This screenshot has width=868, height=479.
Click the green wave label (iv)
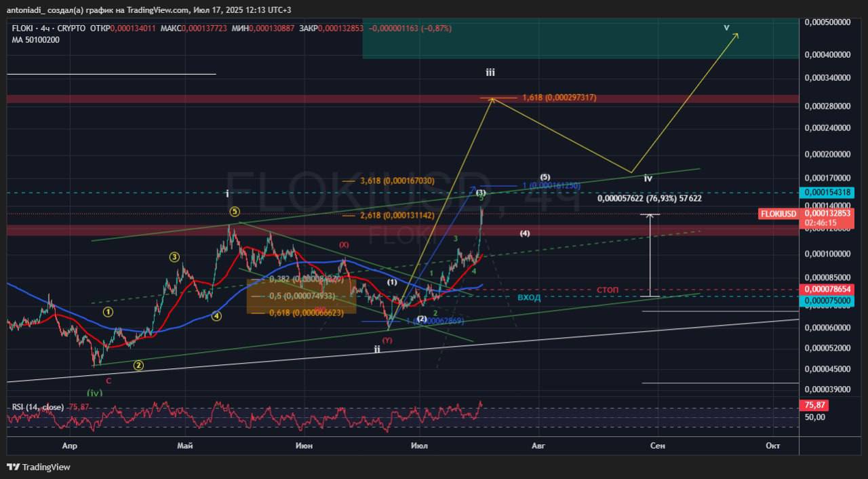(94, 393)
